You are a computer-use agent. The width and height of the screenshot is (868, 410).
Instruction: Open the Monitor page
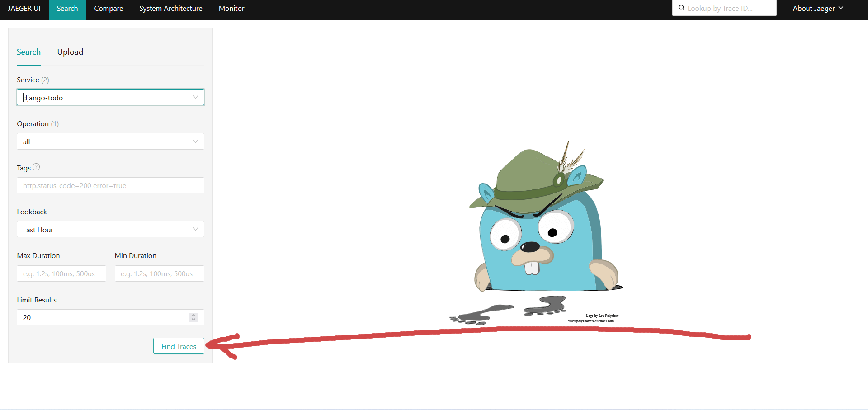231,9
